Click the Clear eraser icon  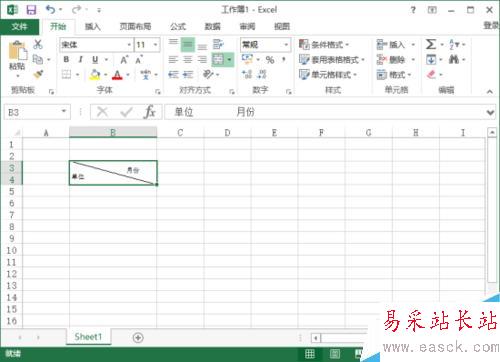click(x=431, y=74)
